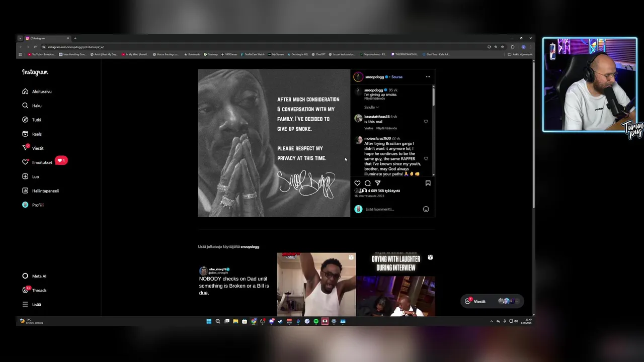Open a new browser tab
Screen dimensions: 644x362
point(75,38)
